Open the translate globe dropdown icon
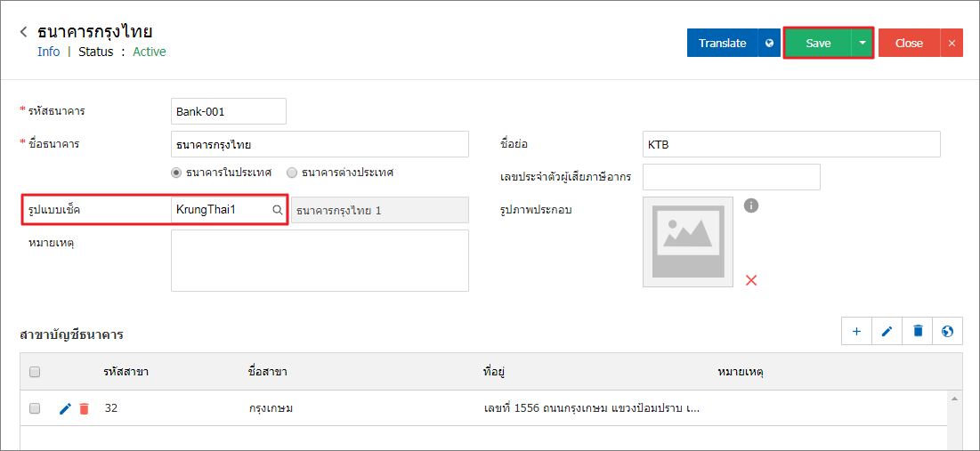 point(769,43)
